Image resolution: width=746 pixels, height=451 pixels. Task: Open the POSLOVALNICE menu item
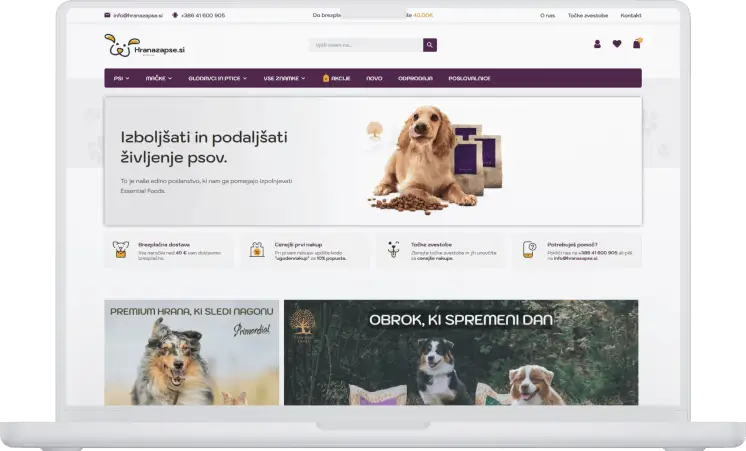click(x=469, y=78)
